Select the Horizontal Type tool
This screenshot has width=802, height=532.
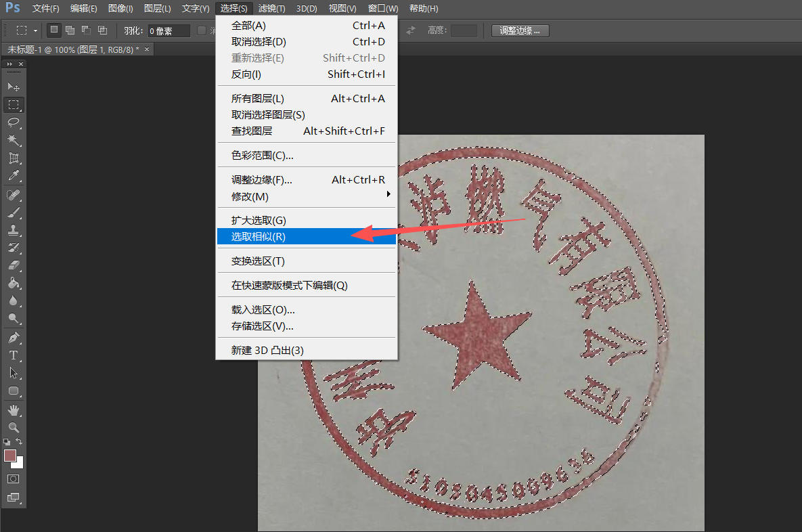pyautogui.click(x=13, y=355)
